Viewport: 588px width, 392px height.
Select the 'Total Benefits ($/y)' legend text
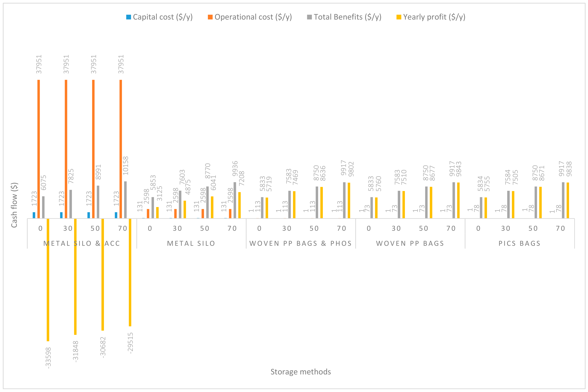(x=348, y=17)
